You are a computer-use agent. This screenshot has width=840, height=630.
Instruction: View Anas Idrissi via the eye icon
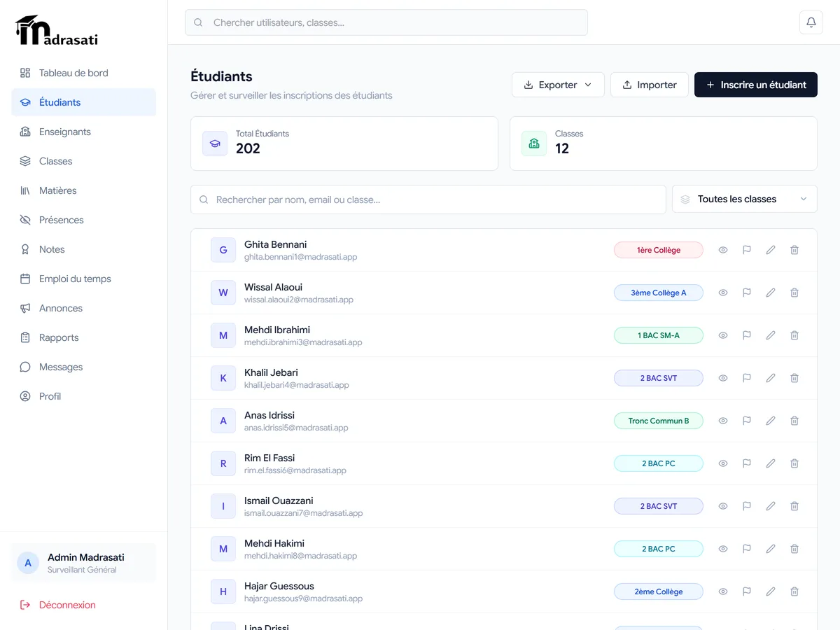pos(723,421)
